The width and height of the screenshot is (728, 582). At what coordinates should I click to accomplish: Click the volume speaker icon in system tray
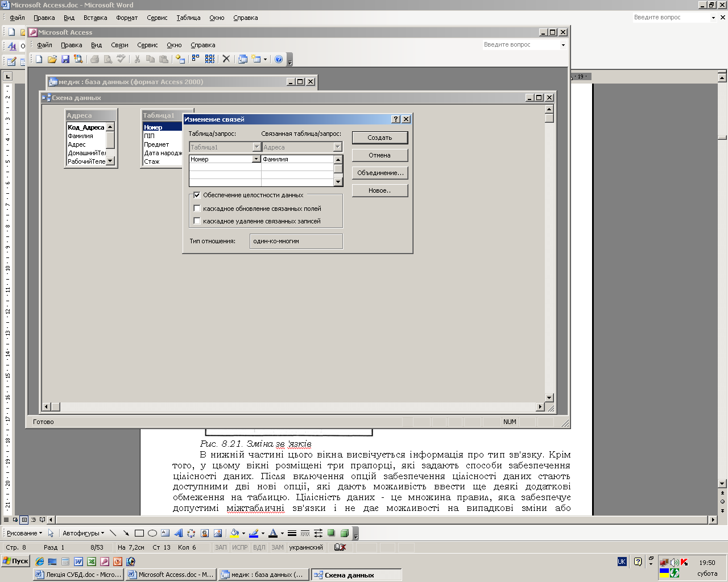pyautogui.click(x=674, y=562)
